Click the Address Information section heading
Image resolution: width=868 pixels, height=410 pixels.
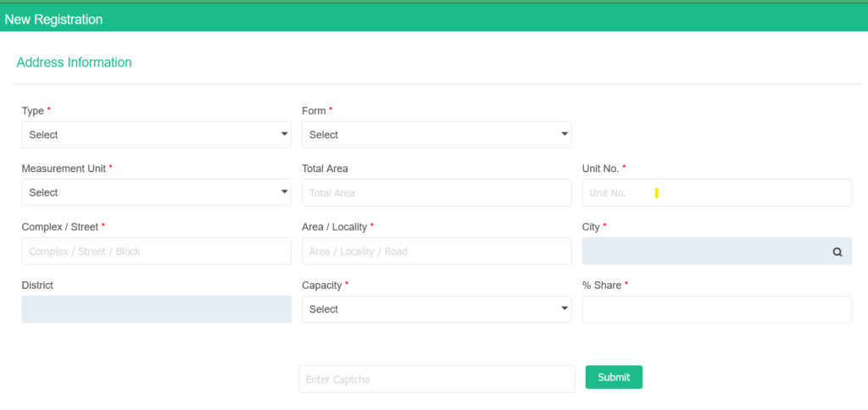point(75,63)
